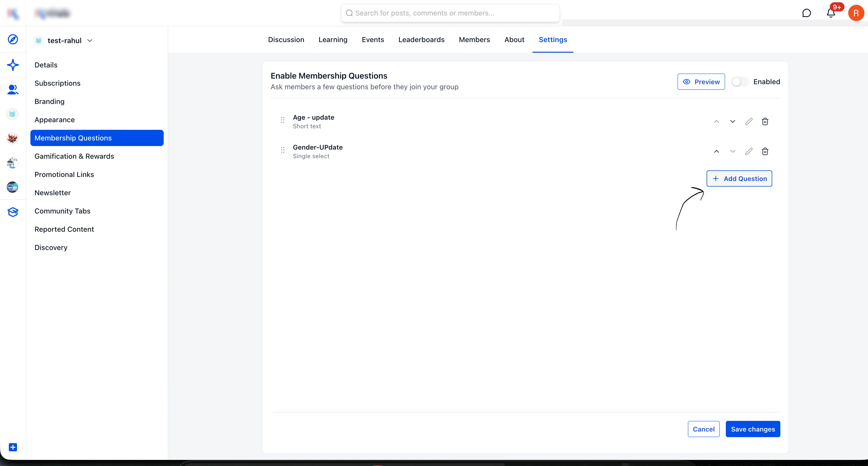Focus the search posts, comments or members field

pyautogui.click(x=450, y=13)
